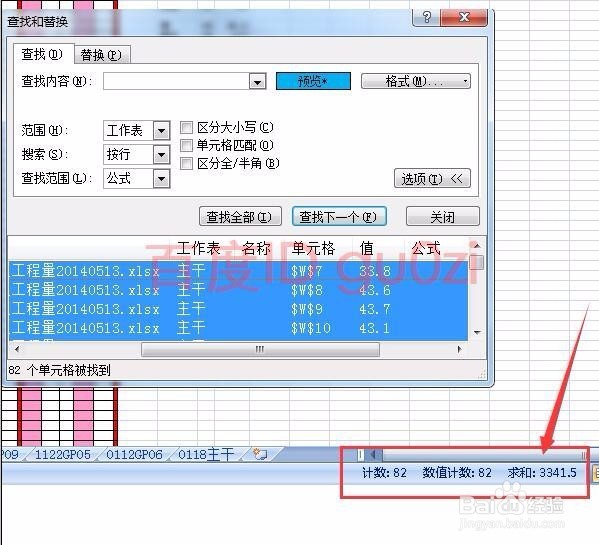Open the 查找内容 history dropdown arrow
599x545 pixels.
pos(257,81)
